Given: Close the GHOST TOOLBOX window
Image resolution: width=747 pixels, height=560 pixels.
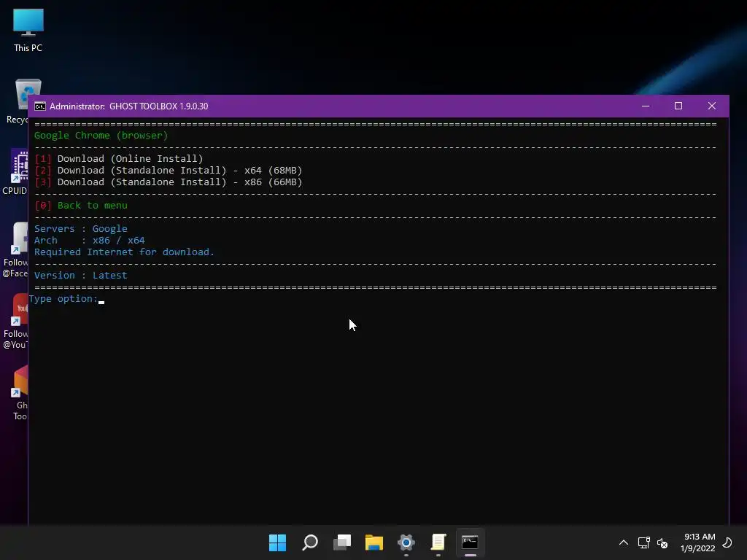Looking at the screenshot, I should coord(712,106).
